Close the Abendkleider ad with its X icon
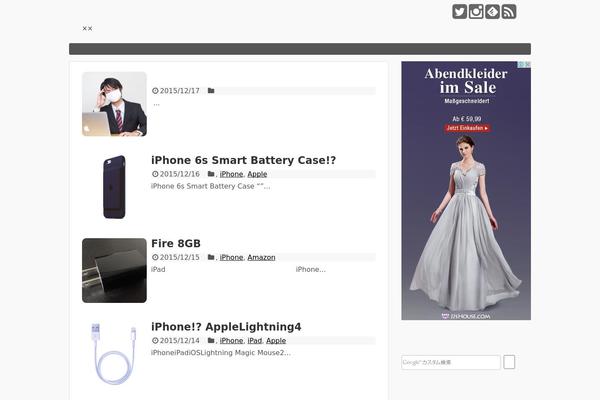Image resolution: width=600 pixels, height=400 pixels. pyautogui.click(x=528, y=64)
